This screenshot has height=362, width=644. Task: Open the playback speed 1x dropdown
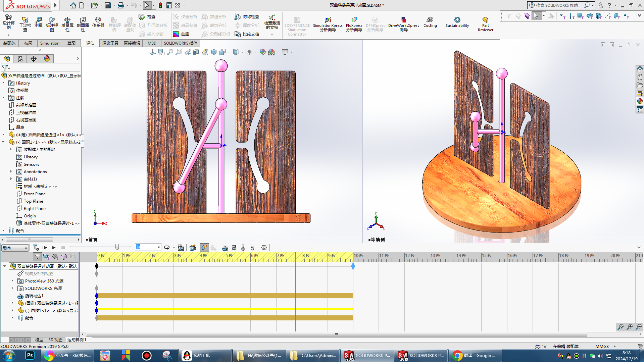point(159,248)
